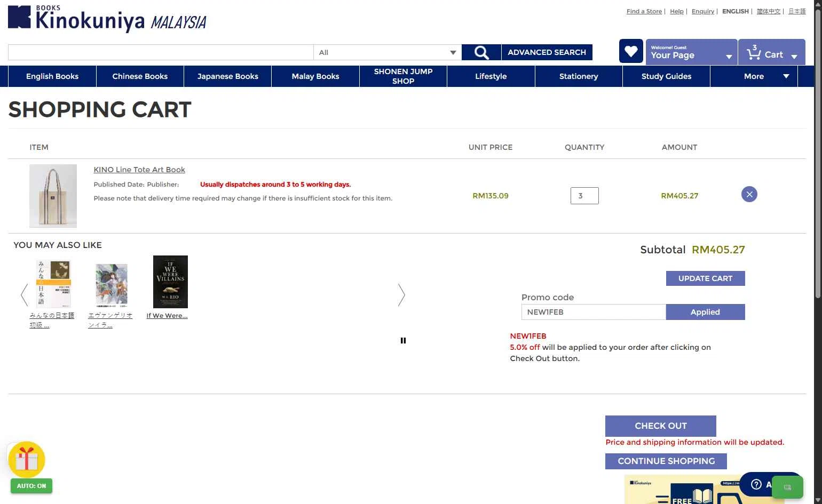This screenshot has height=504, width=822.
Task: Open the yellow gift box icon
Action: point(27,460)
